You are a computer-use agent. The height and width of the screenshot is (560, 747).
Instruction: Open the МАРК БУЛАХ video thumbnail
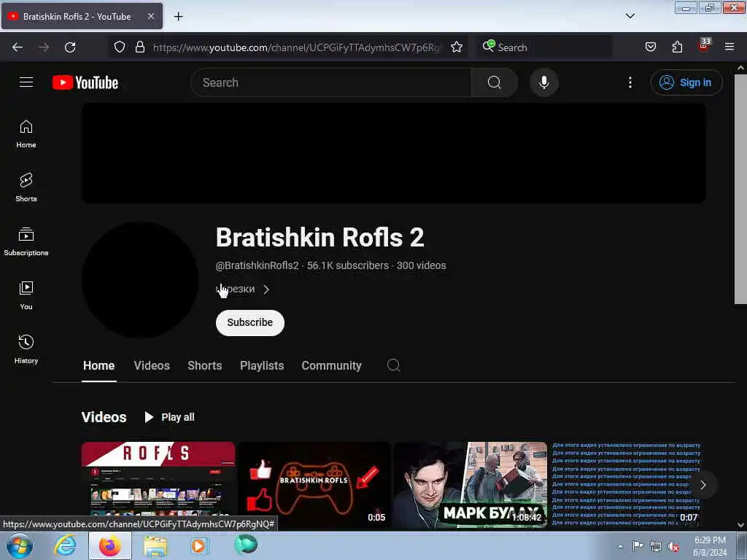471,485
